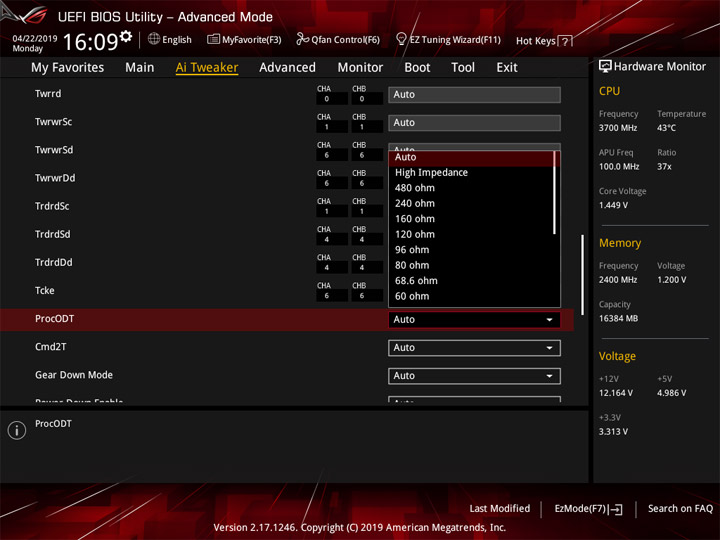Switch to the Boot tab
This screenshot has height=540, width=720.
click(417, 68)
